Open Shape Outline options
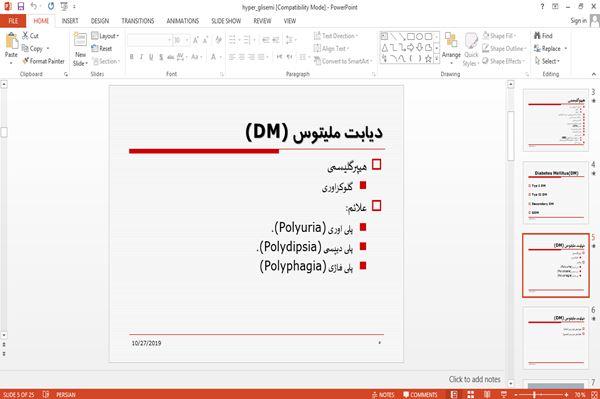The width and height of the screenshot is (600, 399). pos(504,48)
